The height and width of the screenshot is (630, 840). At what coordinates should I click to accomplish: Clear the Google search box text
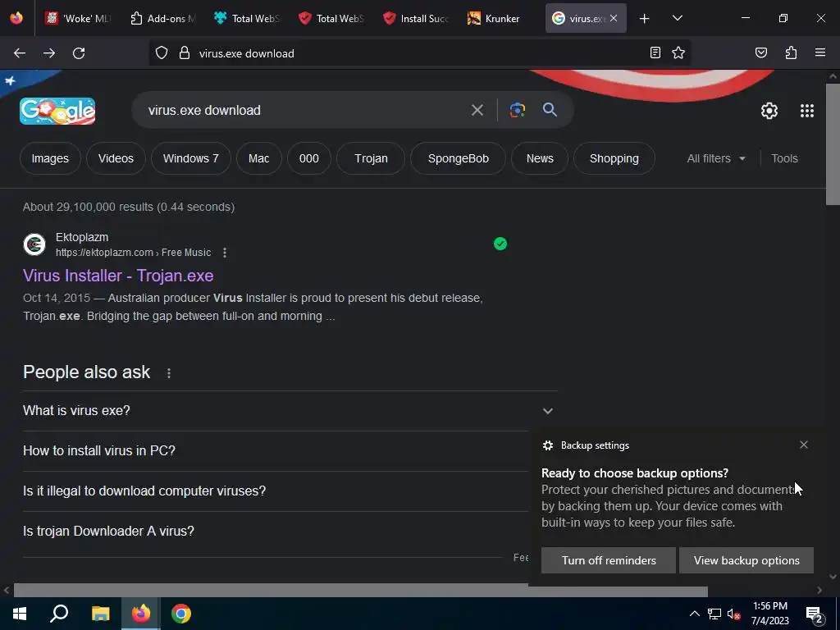477,111
